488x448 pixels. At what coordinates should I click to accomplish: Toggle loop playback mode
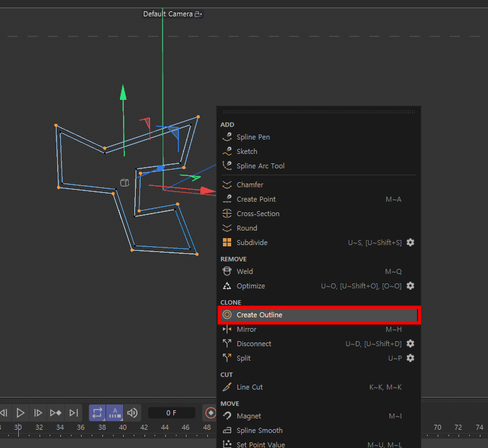click(97, 413)
